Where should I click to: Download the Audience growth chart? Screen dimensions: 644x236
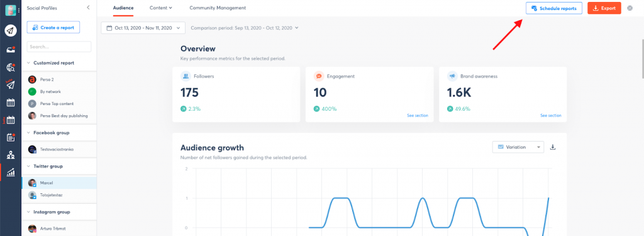tap(553, 147)
